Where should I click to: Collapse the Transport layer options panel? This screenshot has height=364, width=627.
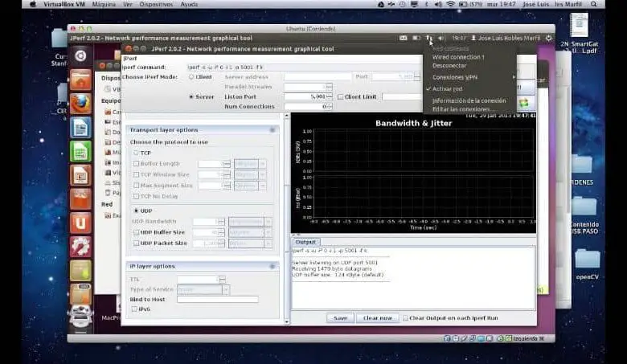tap(273, 130)
